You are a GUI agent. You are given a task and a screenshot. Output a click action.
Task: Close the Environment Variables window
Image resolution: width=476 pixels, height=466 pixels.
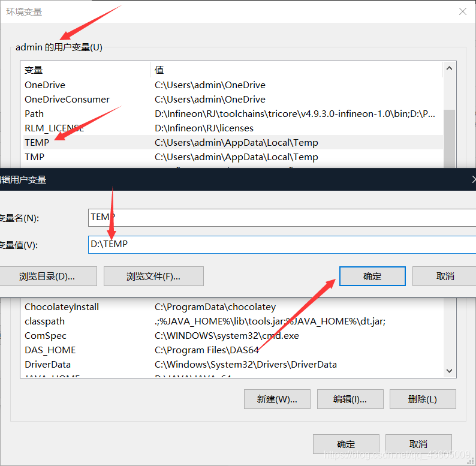[x=463, y=11]
